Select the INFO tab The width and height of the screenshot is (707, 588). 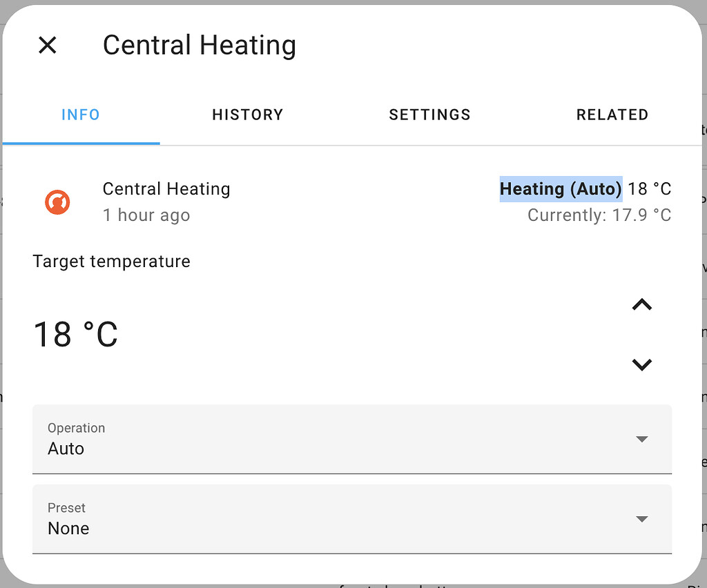click(x=80, y=115)
